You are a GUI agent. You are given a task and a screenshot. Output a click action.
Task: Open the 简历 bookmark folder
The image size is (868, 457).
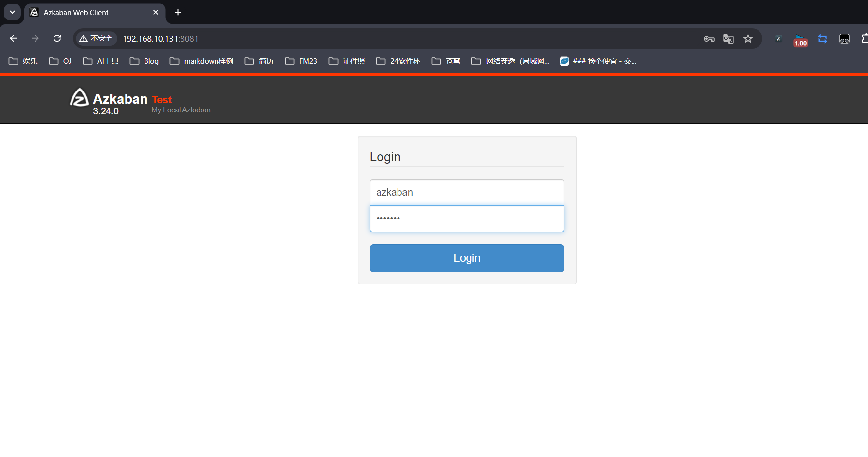click(x=259, y=61)
